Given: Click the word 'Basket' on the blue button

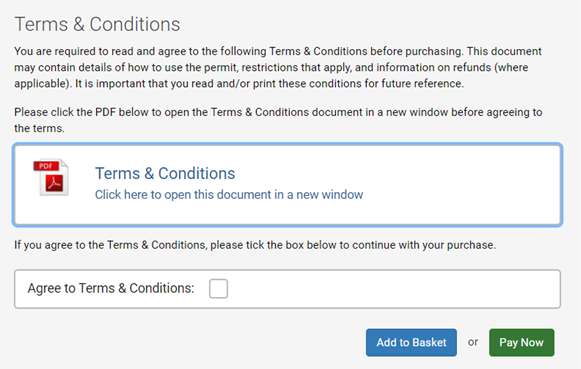Looking at the screenshot, I should pos(429,342).
